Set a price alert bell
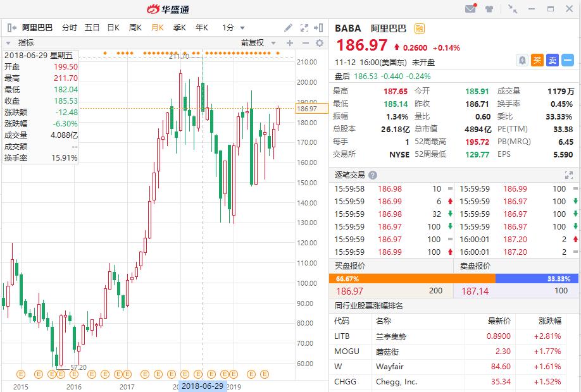 coord(522,60)
